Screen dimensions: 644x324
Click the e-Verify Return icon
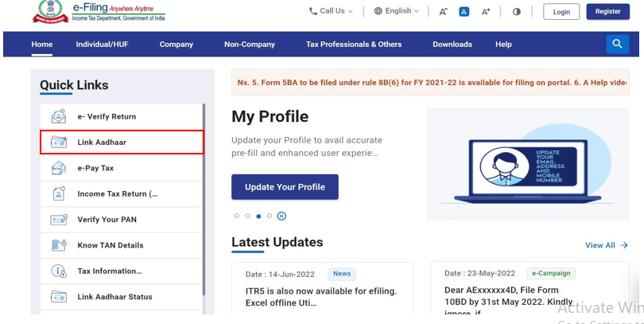[x=59, y=117]
